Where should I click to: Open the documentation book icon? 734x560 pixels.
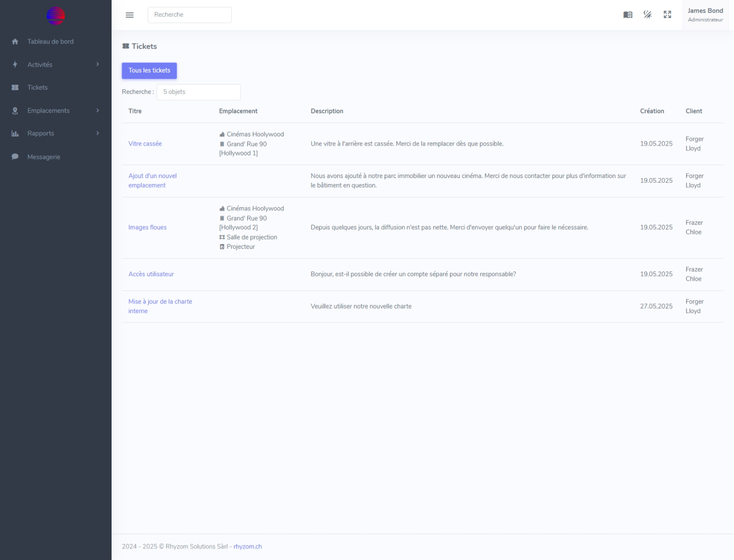tap(628, 15)
